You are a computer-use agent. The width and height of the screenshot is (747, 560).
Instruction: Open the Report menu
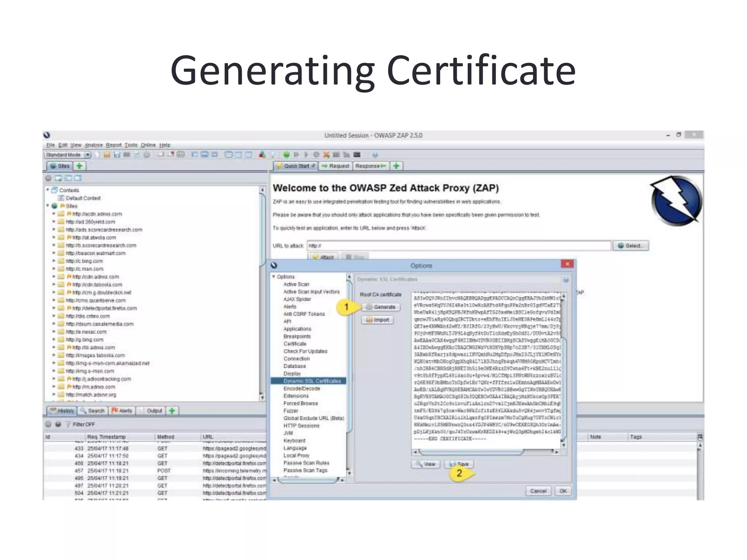[x=113, y=145]
